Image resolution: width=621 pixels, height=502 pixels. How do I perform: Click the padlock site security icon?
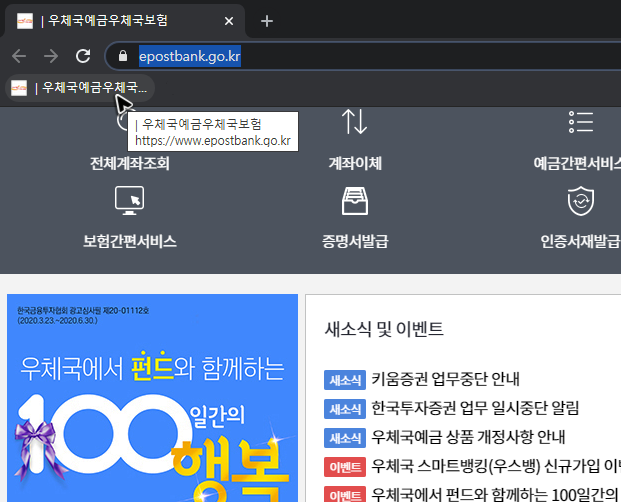(123, 56)
